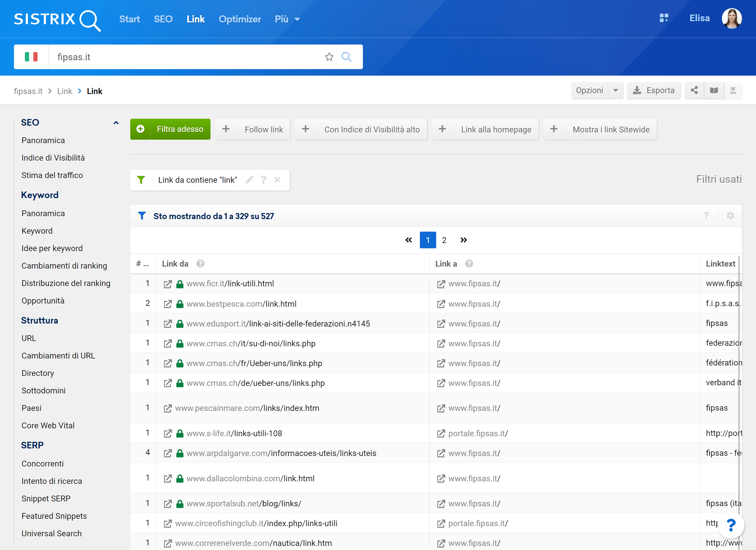This screenshot has width=756, height=550.
Task: Click the floating help question mark button
Action: point(731,525)
